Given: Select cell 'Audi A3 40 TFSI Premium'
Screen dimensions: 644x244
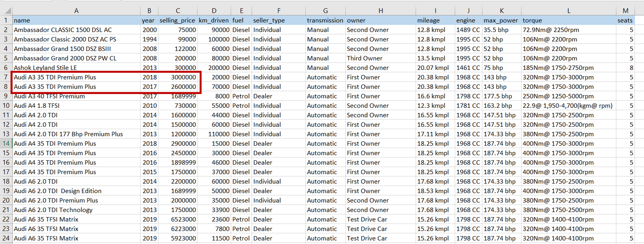Looking at the screenshot, I should [x=76, y=96].
